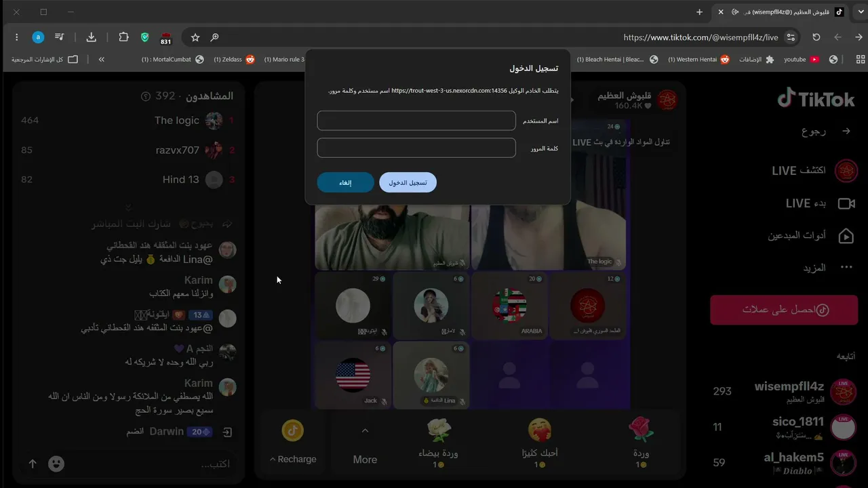Image resolution: width=868 pixels, height=488 pixels.
Task: Click the كلمة المرور password field
Action: point(416,148)
